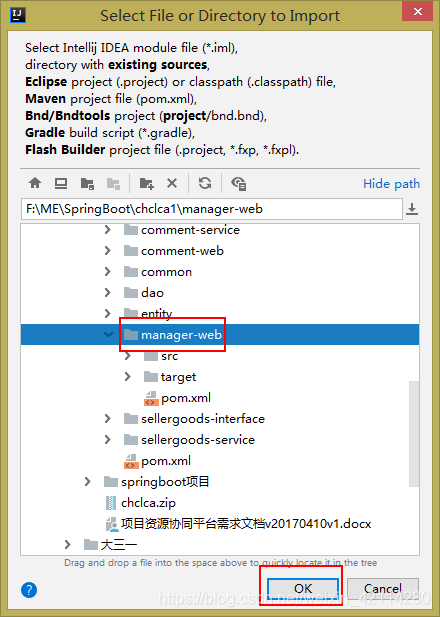Viewport: 440px width, 617px height.
Task: Expand the comment-web folder
Action: (107, 251)
